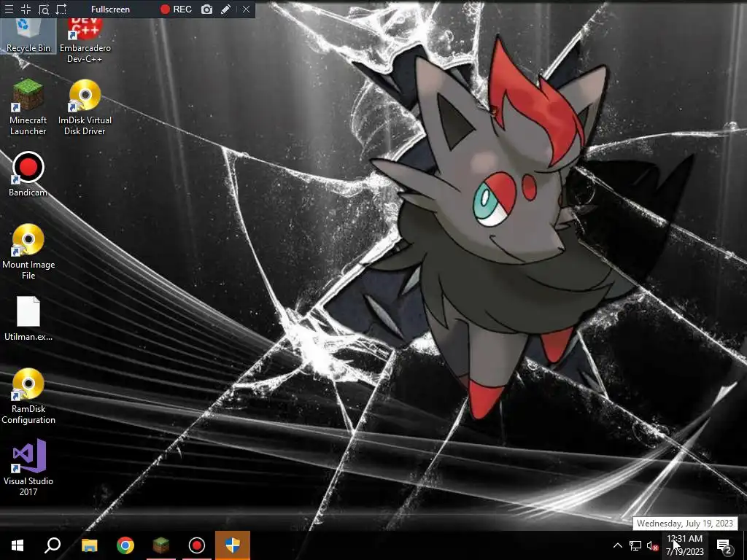This screenshot has height=560, width=747.
Task: Select the collapse-arrows icon in recorder bar
Action: pos(26,9)
